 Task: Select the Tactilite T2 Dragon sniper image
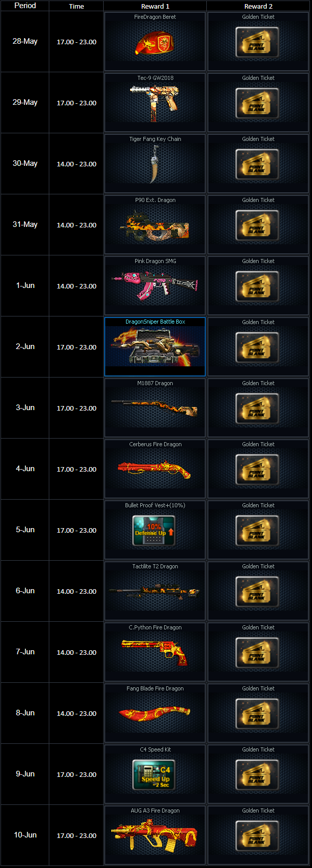coord(155,591)
